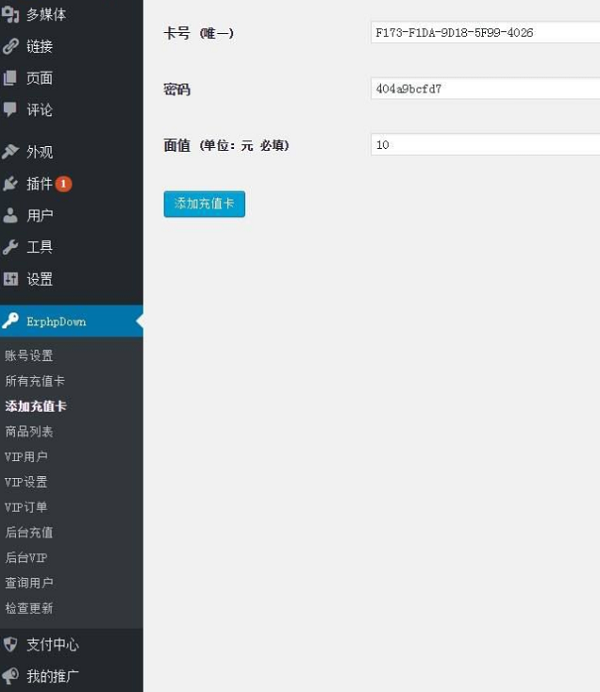
Task: Select 添加充值卡 submenu item
Action: click(x=36, y=406)
